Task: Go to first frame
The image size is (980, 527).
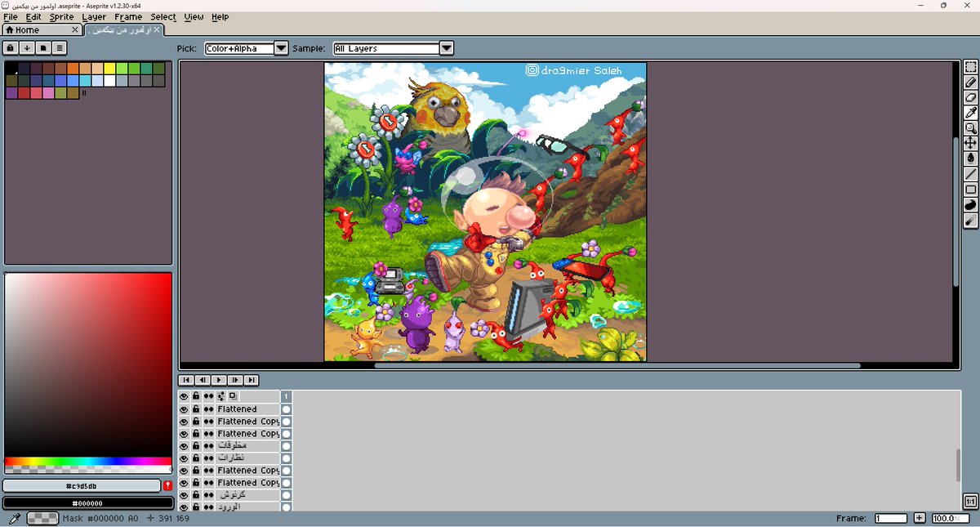Action: click(186, 380)
